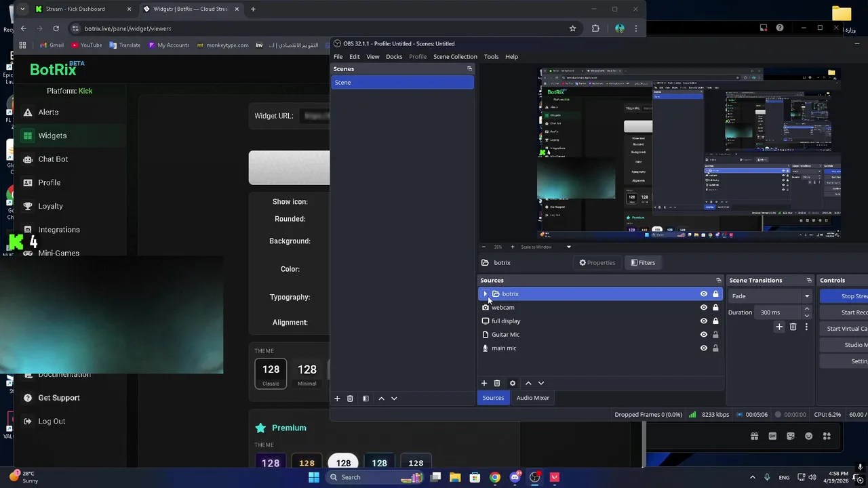Open the Scene Collection menu in OBS

click(x=455, y=56)
